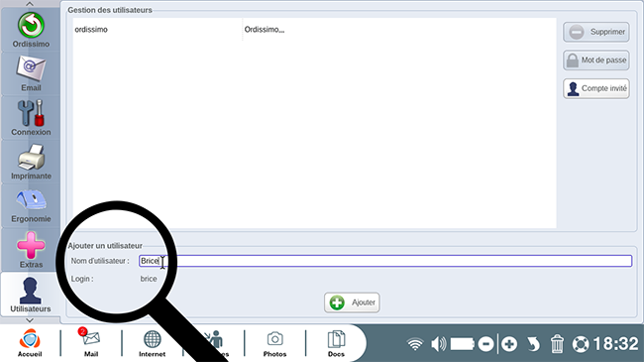
Task: Open the trash bin icon
Action: pos(557,344)
